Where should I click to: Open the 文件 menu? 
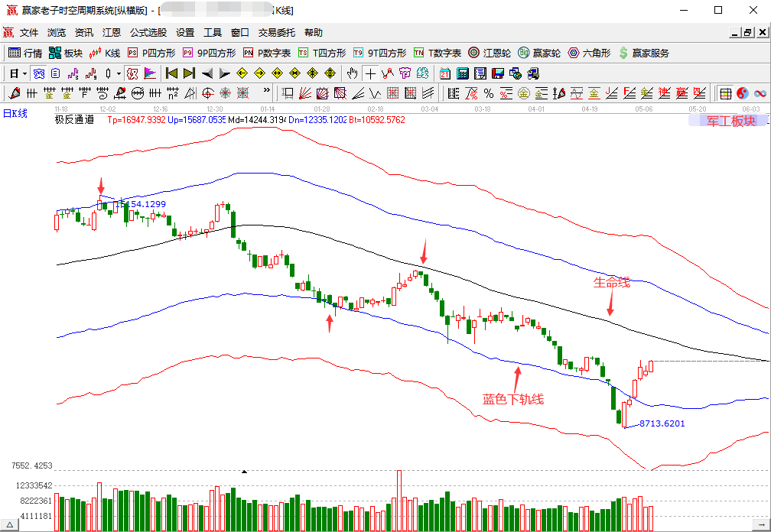pos(29,32)
